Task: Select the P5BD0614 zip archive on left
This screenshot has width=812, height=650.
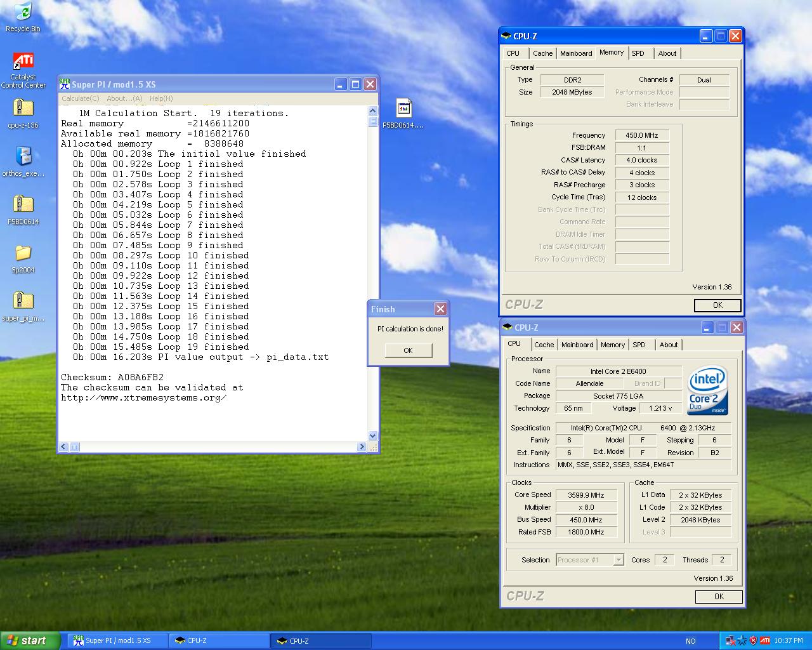Action: coord(23,211)
